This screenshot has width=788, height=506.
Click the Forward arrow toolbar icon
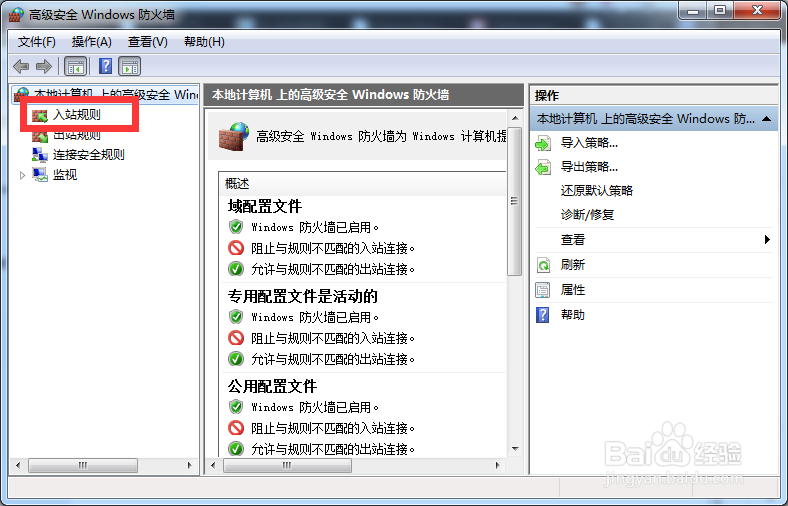point(44,66)
